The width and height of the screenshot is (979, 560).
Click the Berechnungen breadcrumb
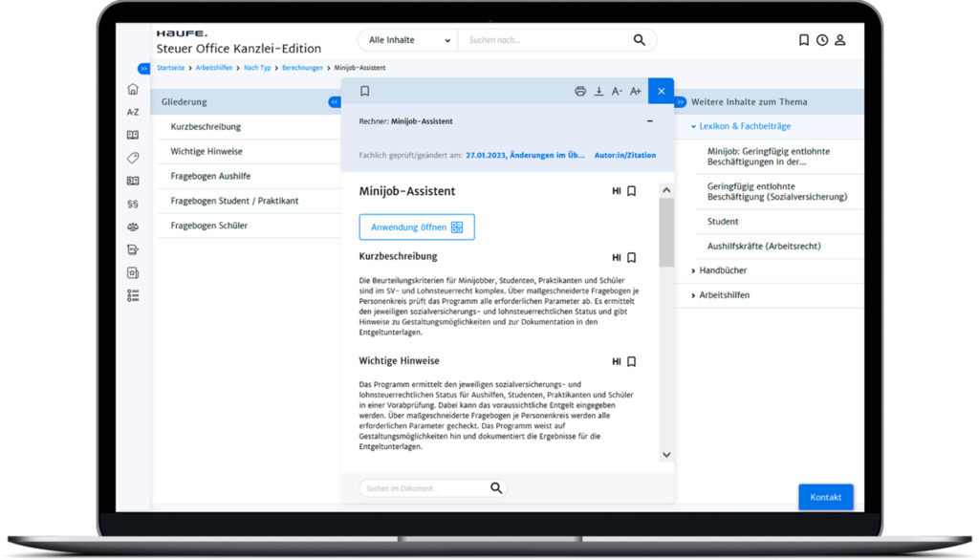pyautogui.click(x=302, y=68)
